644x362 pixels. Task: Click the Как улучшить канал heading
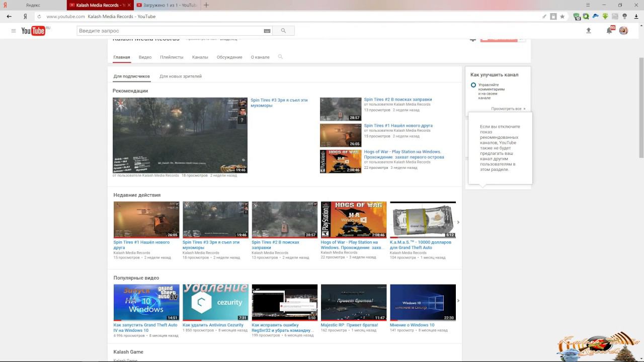tap(494, 75)
